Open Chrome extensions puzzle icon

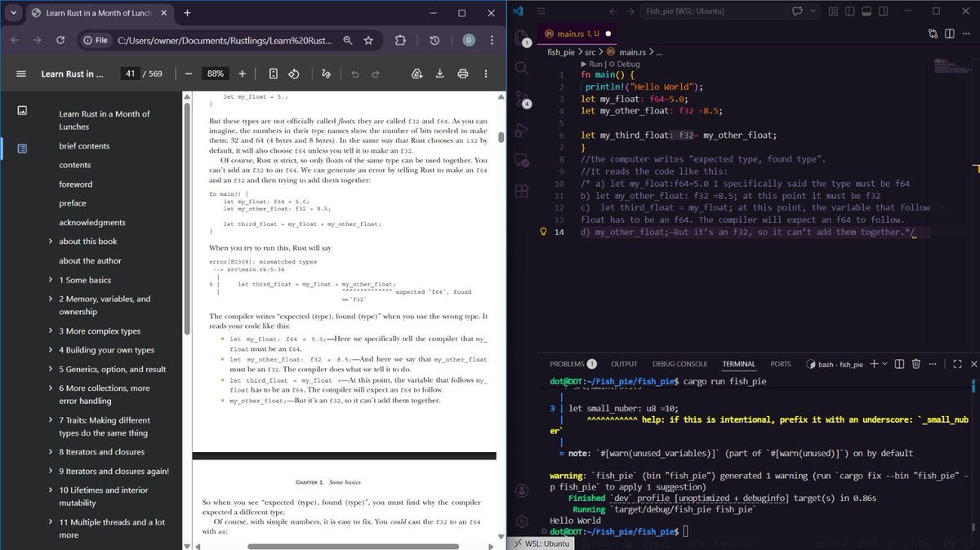(x=400, y=40)
